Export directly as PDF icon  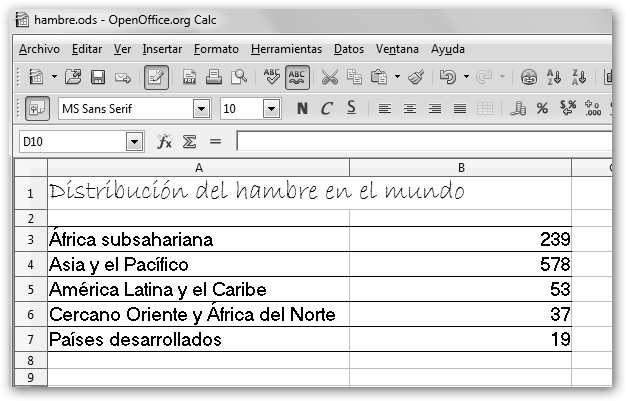point(190,76)
